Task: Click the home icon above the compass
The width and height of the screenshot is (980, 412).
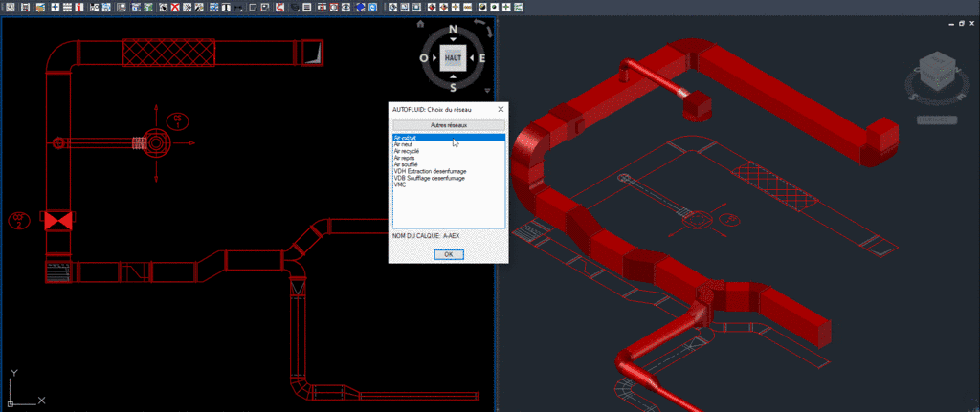Action: point(420,24)
